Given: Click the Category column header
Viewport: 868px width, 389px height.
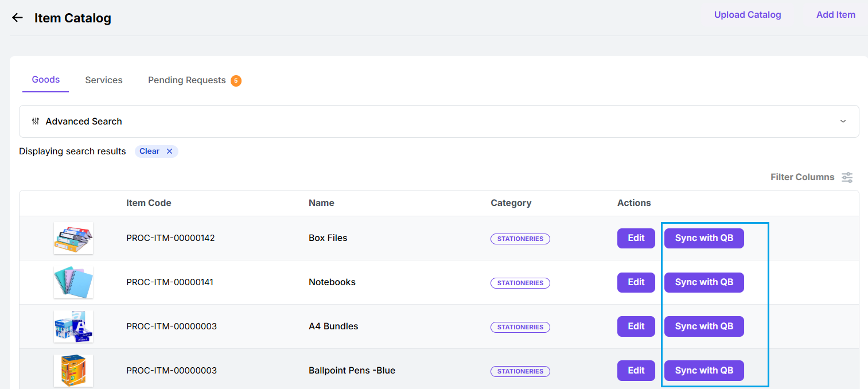Looking at the screenshot, I should point(511,203).
